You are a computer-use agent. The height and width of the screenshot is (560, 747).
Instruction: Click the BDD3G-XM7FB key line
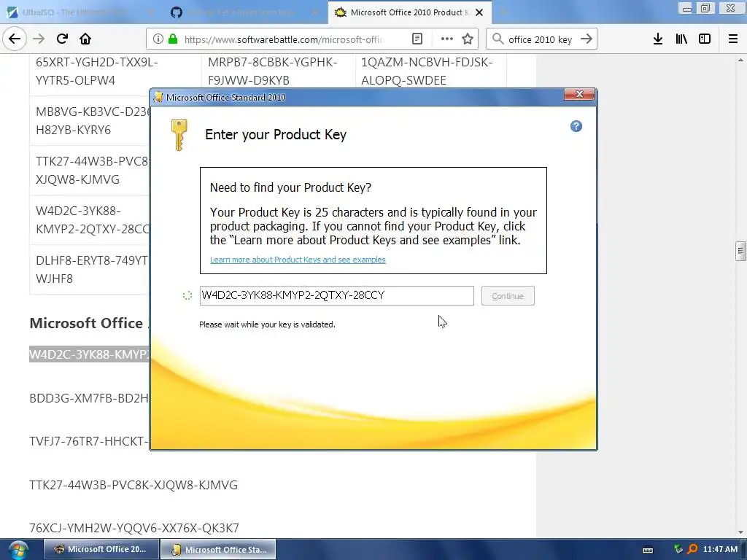pyautogui.click(x=90, y=398)
